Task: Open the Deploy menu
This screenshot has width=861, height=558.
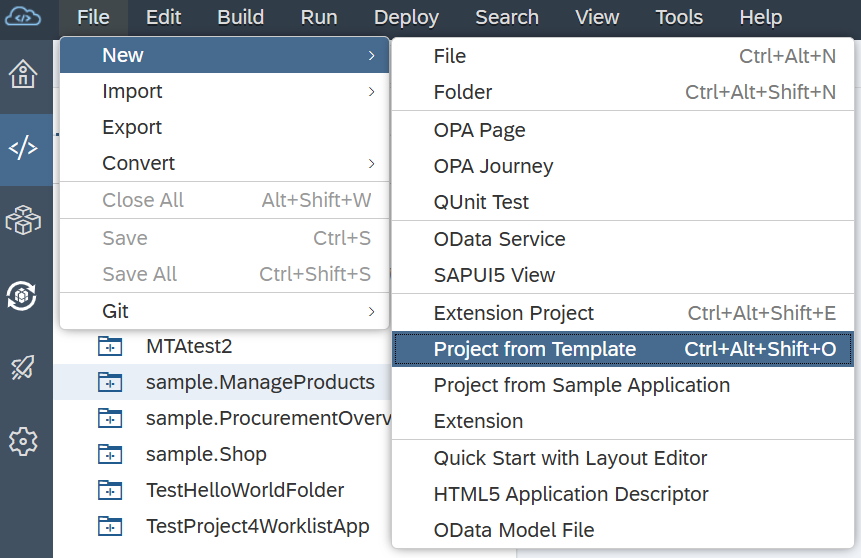Action: (406, 18)
